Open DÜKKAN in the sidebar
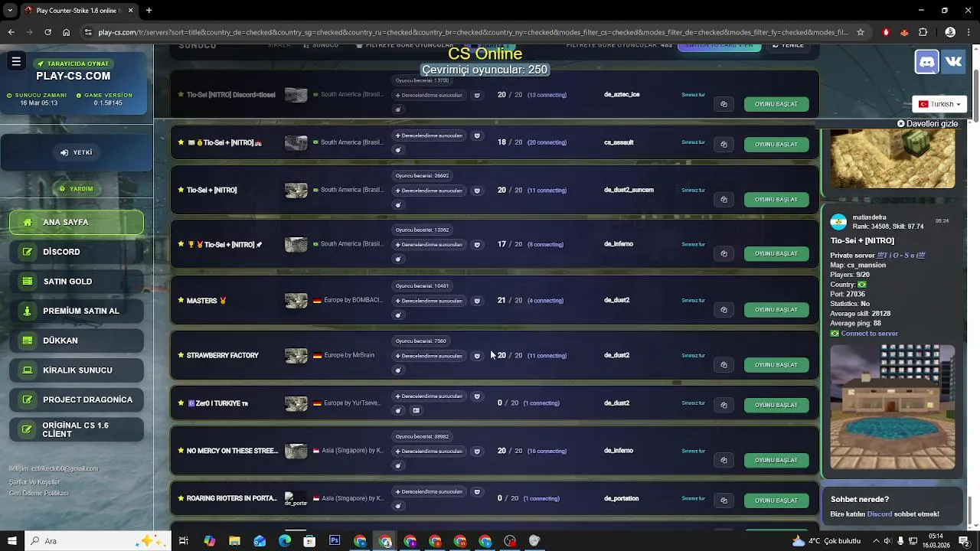 click(x=77, y=341)
